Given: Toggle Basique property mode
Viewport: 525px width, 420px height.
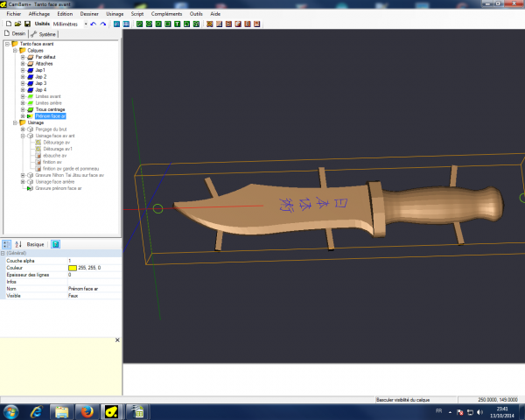Looking at the screenshot, I should pos(36,244).
